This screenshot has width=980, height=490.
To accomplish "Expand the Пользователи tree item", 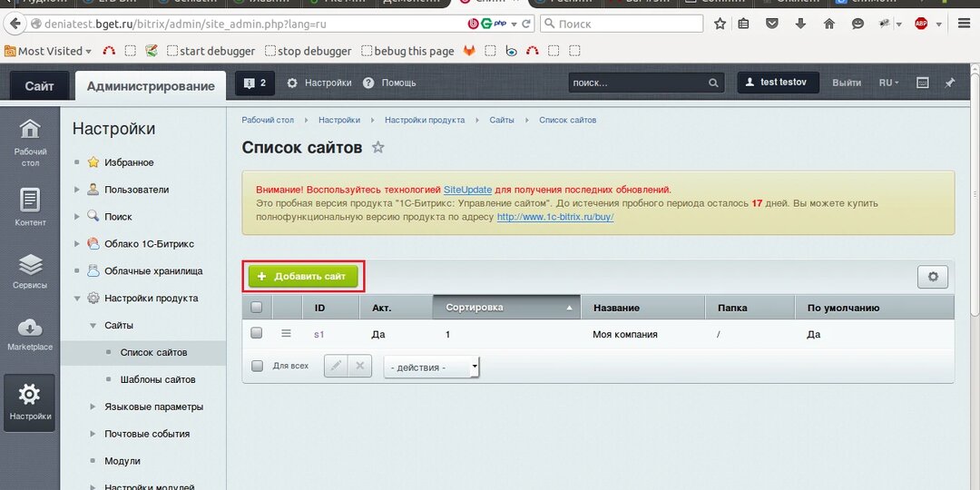I will [x=77, y=190].
